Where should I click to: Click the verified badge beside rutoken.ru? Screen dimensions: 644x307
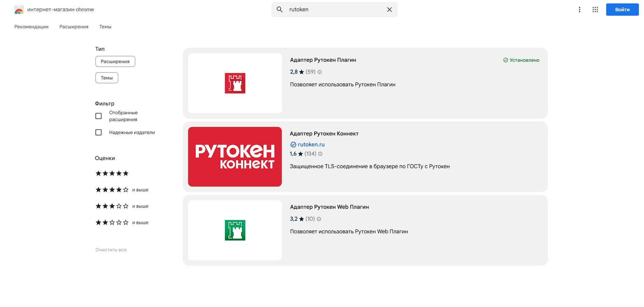(293, 145)
